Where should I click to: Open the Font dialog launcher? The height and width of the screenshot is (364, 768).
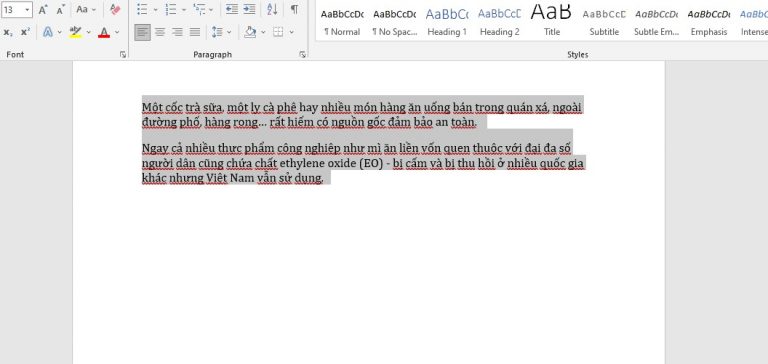[x=123, y=55]
